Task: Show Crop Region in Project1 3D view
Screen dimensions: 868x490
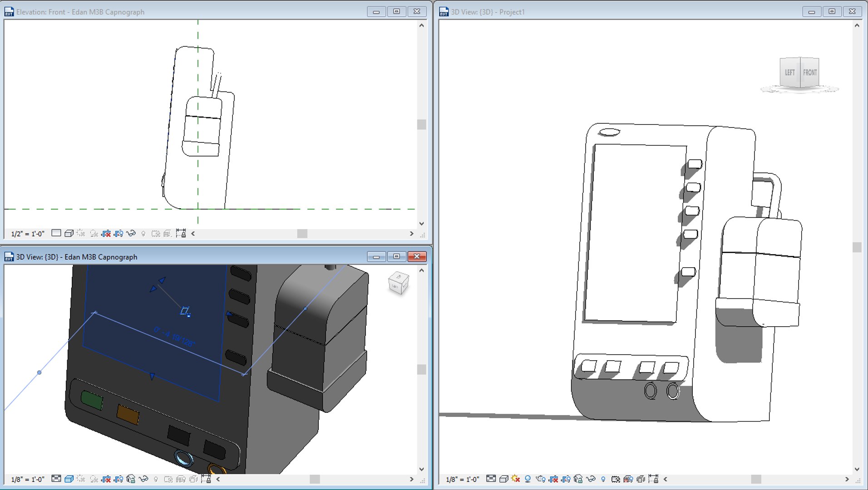Action: point(566,479)
